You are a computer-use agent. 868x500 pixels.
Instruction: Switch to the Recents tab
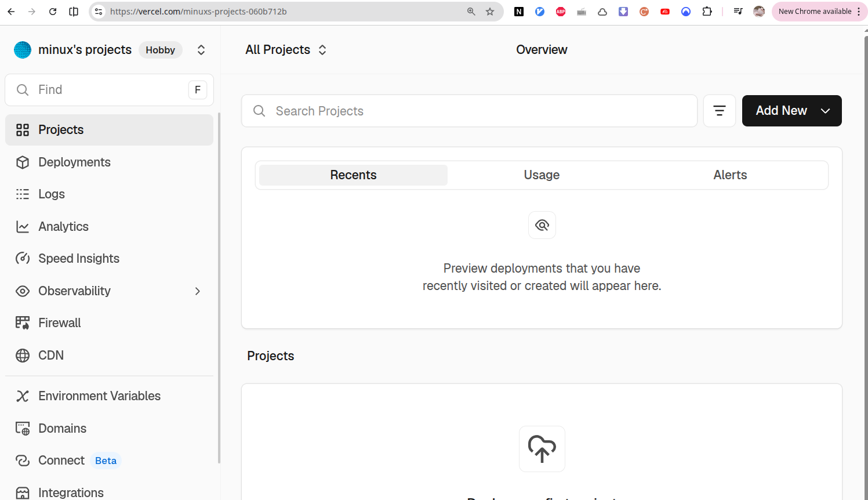tap(353, 175)
